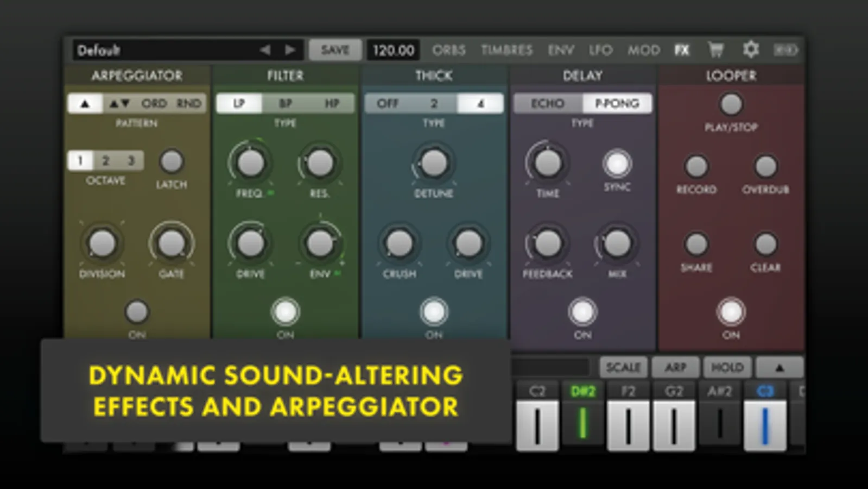Set arpeggiator octave to 2
The image size is (868, 489).
[x=106, y=161]
